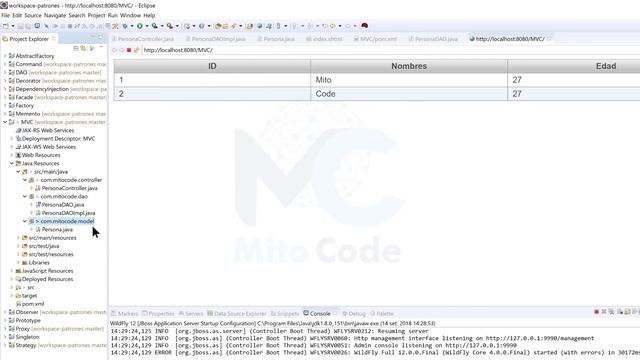Click the Search flashlight toolbar icon
Screen dimensions: 640x360
[233, 26]
